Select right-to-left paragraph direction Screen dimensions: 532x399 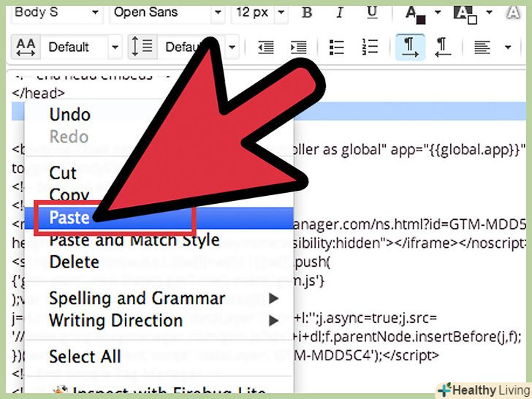pos(444,47)
